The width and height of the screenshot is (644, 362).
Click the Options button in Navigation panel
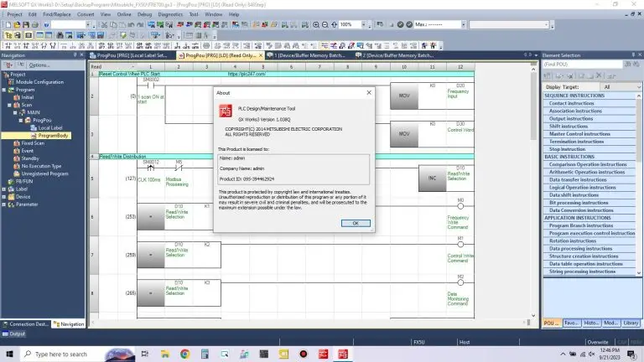[x=39, y=65]
